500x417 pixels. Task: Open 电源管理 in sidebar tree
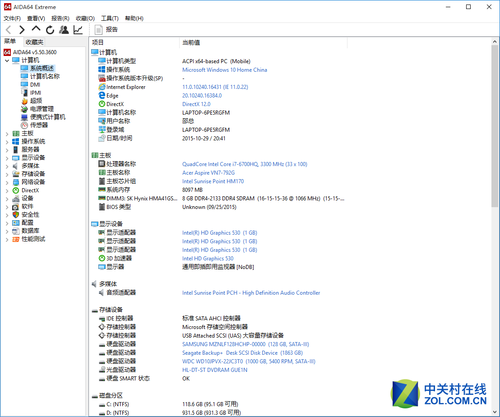tap(42, 109)
